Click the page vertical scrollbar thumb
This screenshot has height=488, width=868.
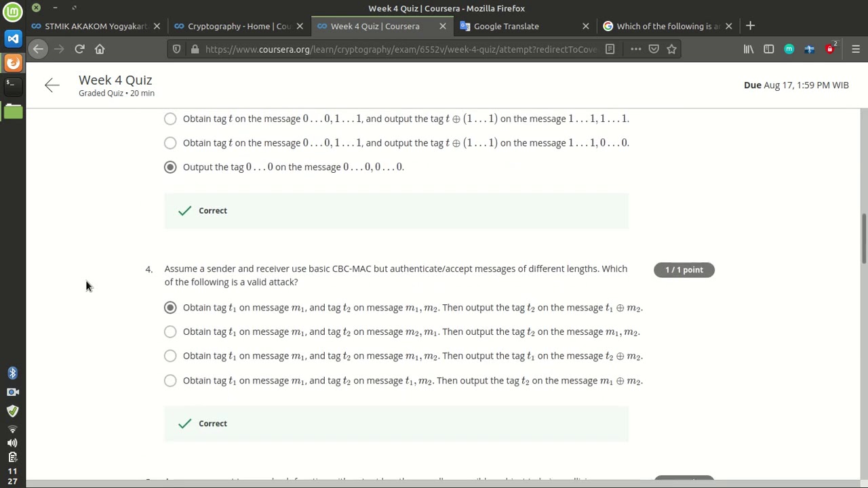863,239
